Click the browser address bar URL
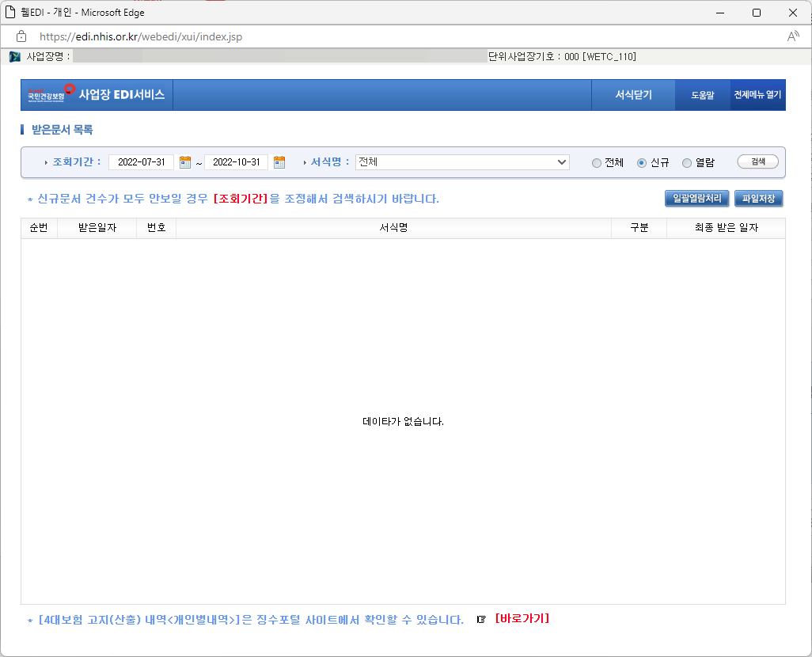 tap(141, 36)
